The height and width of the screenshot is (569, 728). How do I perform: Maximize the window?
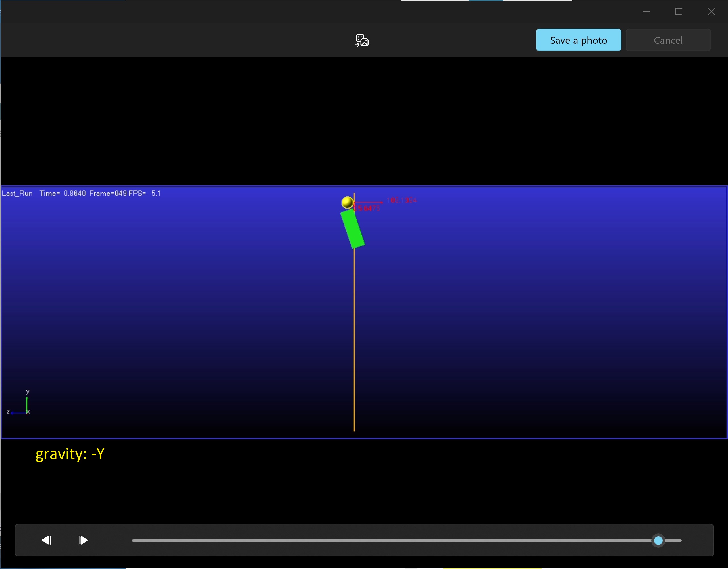point(679,12)
